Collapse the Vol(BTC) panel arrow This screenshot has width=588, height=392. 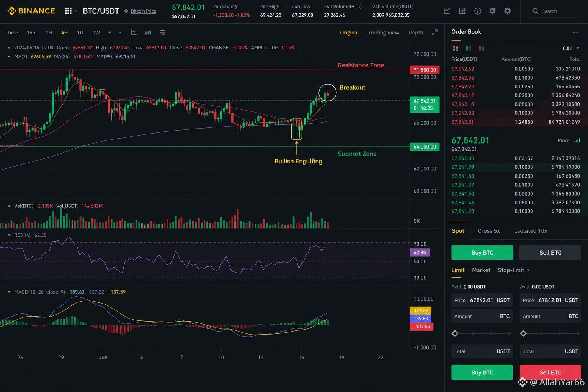point(9,206)
